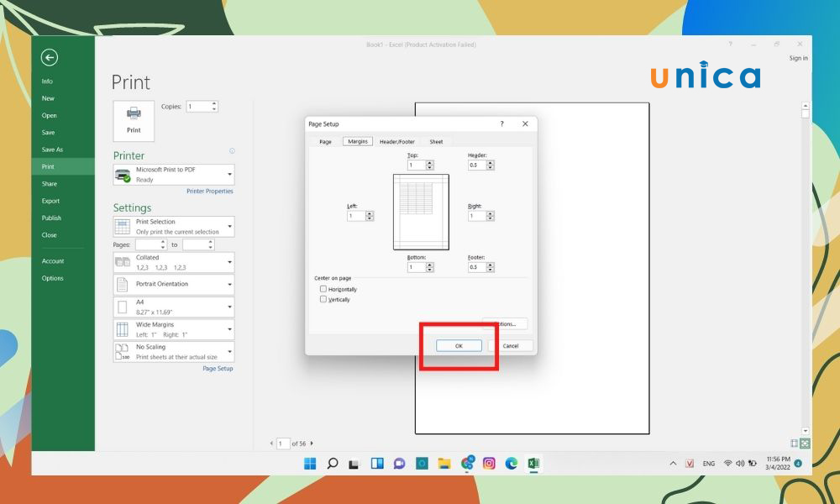Click the Bottom margin spinner arrows
This screenshot has width=840, height=504.
(x=429, y=267)
